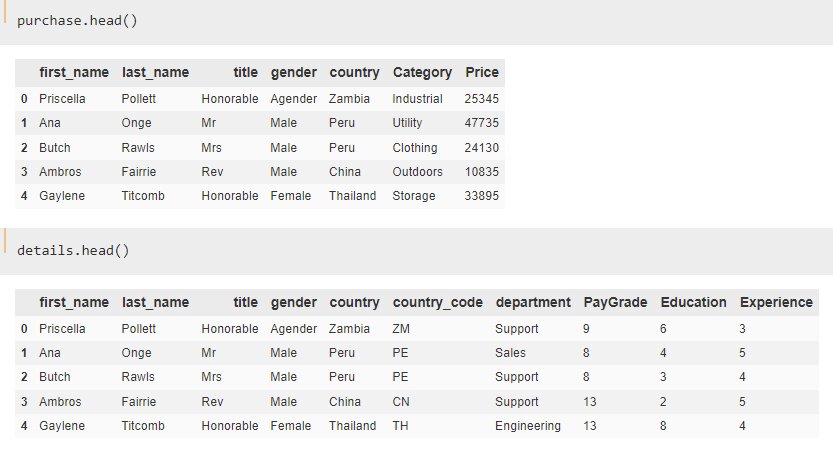This screenshot has width=833, height=449.
Task: Click the Education column header
Action: (693, 303)
